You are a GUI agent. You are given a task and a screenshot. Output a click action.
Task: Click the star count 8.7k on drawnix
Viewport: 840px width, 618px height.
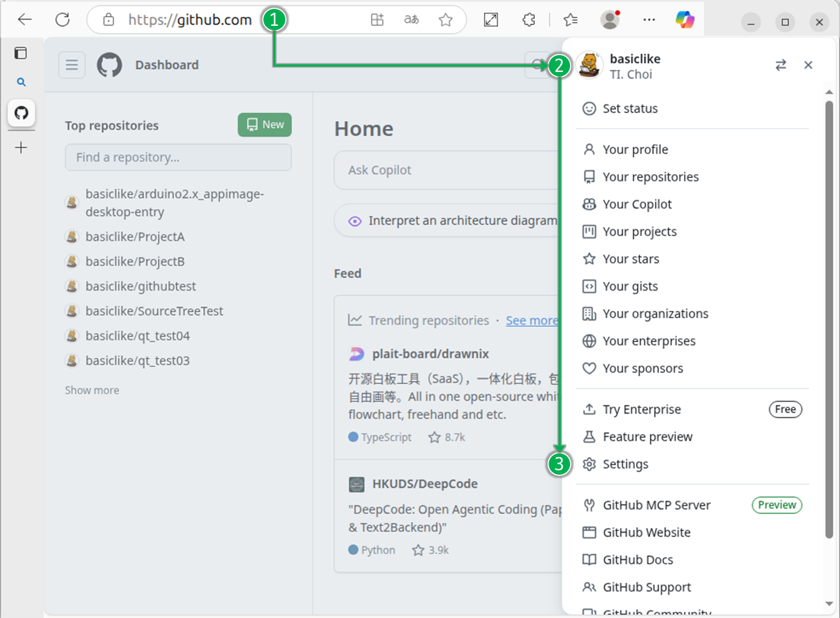click(x=447, y=437)
